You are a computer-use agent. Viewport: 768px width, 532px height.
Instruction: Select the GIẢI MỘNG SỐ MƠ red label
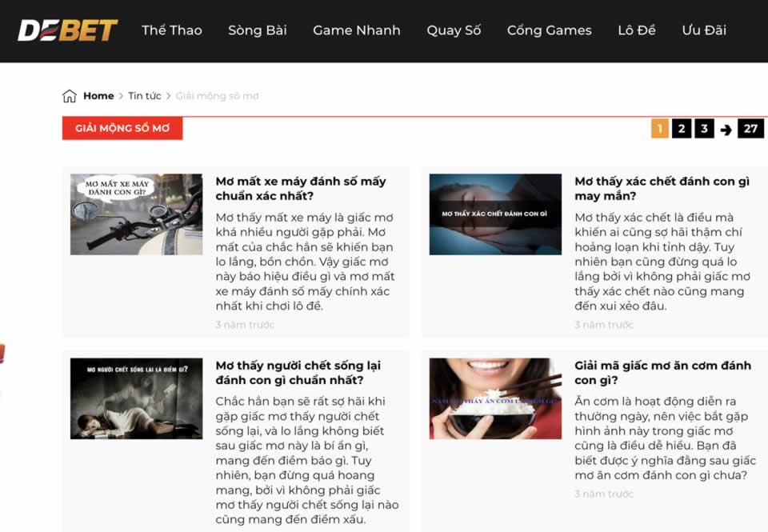point(122,128)
